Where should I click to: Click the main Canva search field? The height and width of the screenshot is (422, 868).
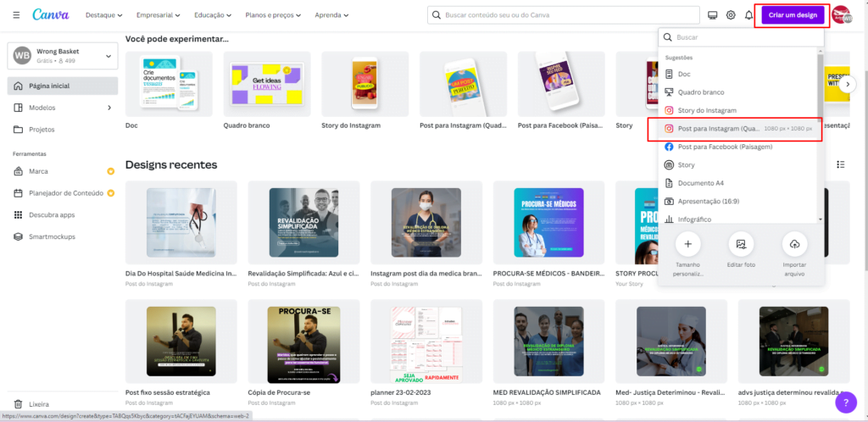[x=564, y=15]
